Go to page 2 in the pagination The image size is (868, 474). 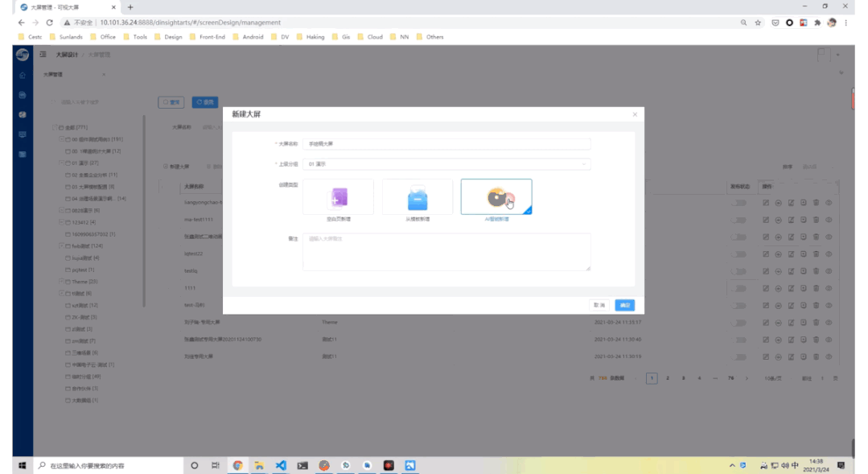click(668, 378)
